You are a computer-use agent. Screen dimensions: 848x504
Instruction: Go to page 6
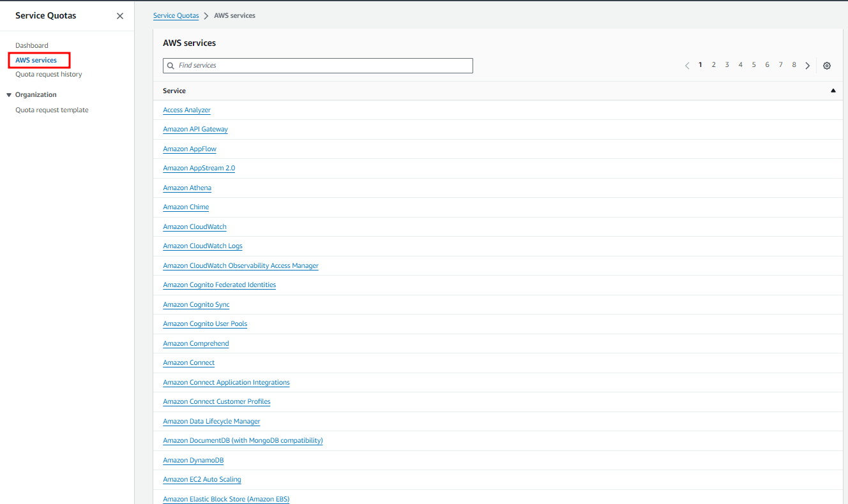[768, 65]
